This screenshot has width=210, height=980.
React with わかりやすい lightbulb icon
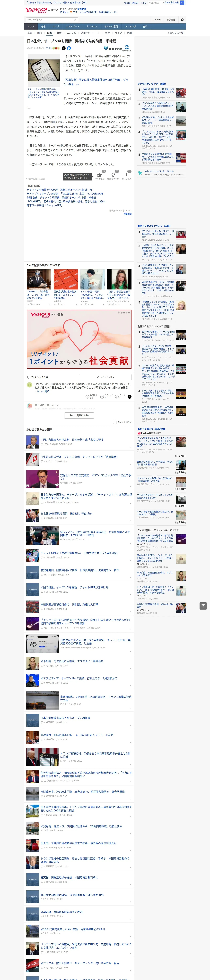pos(113,176)
